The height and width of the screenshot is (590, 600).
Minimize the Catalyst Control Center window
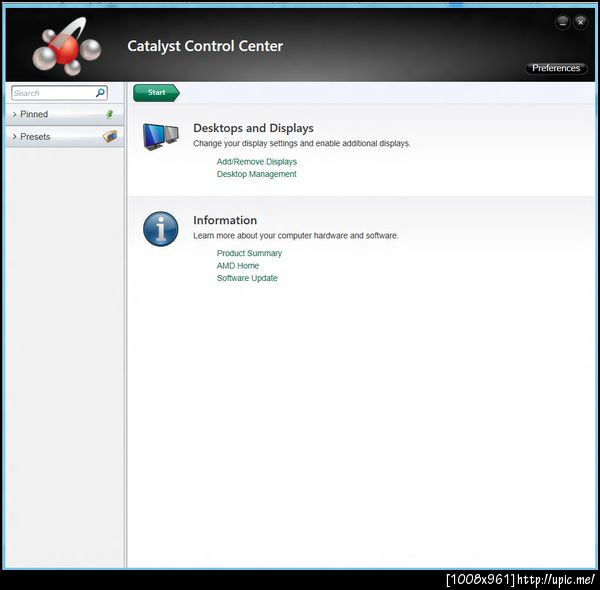(x=562, y=22)
